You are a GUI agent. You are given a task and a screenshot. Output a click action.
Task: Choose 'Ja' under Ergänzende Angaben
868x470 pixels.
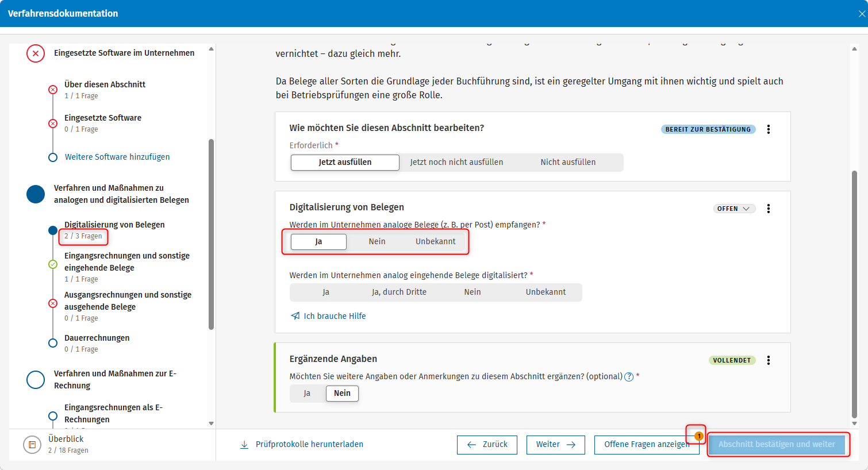[307, 394]
